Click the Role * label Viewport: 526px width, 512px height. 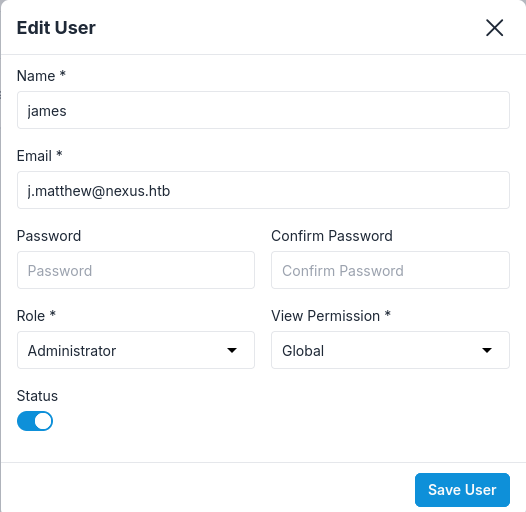[x=36, y=316]
